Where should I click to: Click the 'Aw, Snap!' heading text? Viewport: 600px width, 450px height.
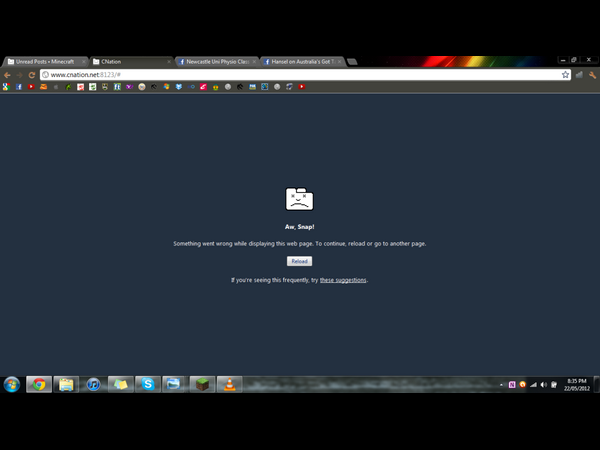pyautogui.click(x=299, y=227)
